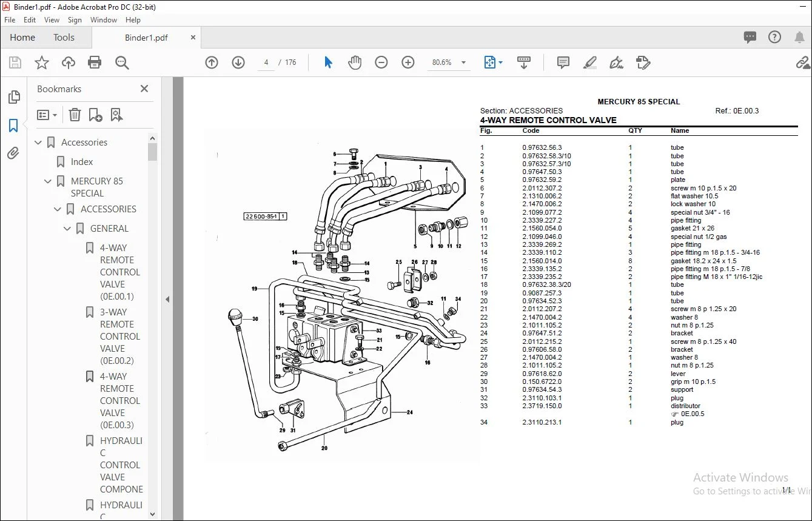The width and height of the screenshot is (812, 521).
Task: Select the MERCURY 85 SPECIAL bookmark label
Action: tap(96, 187)
